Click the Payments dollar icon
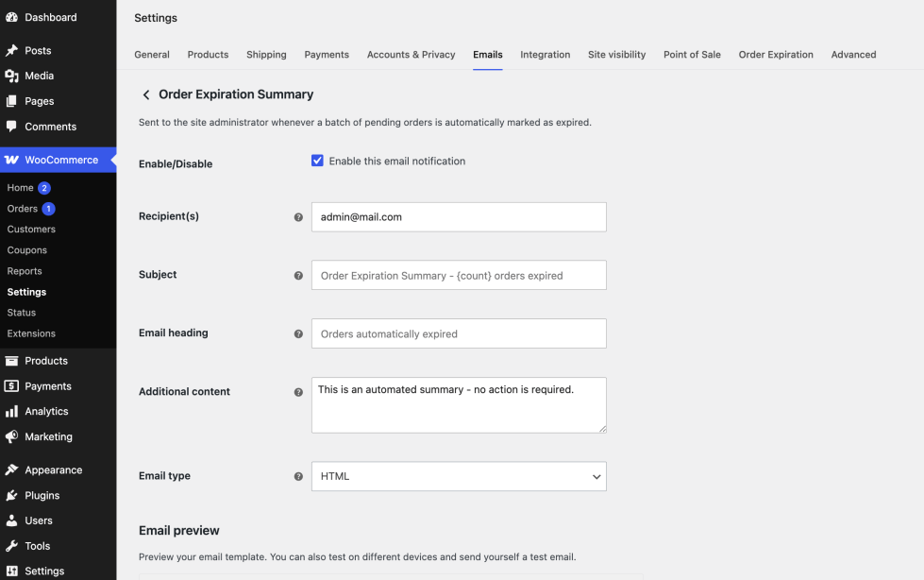The image size is (924, 580). tap(11, 386)
